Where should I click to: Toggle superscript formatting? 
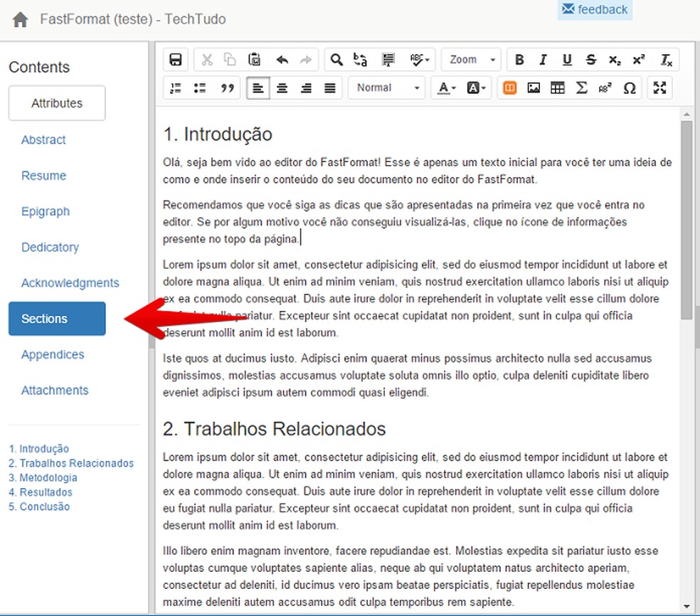[639, 60]
